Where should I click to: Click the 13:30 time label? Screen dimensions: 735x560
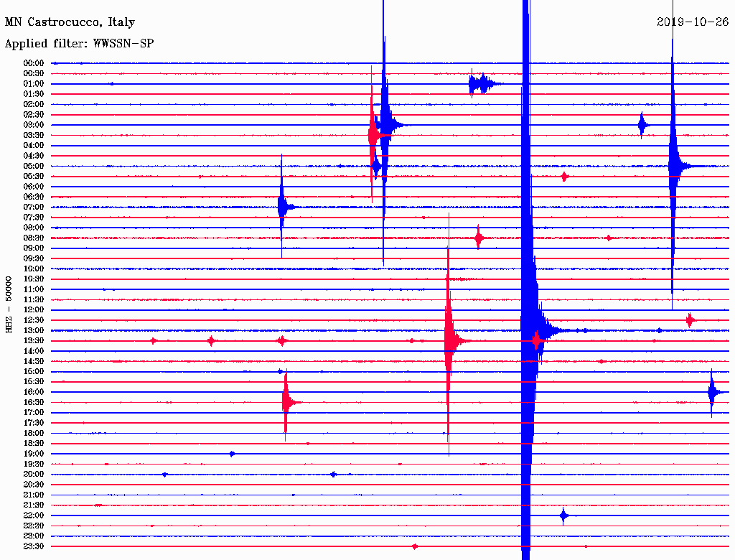pos(34,340)
